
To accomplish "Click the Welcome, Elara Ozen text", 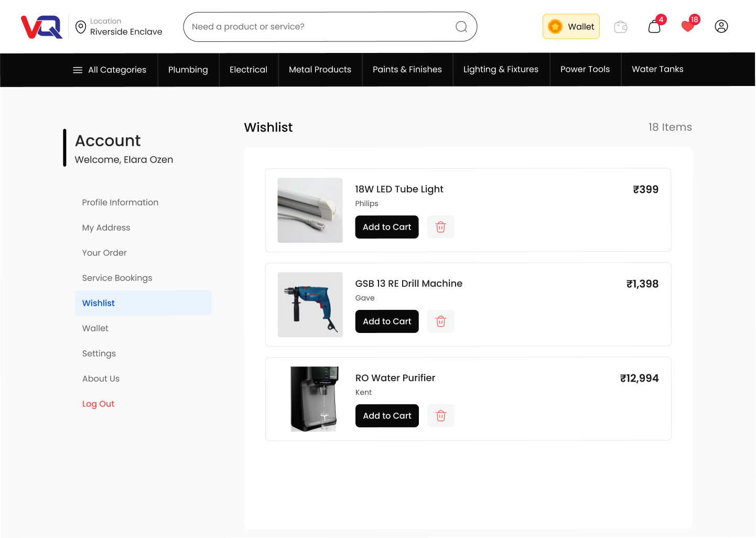I will point(124,159).
